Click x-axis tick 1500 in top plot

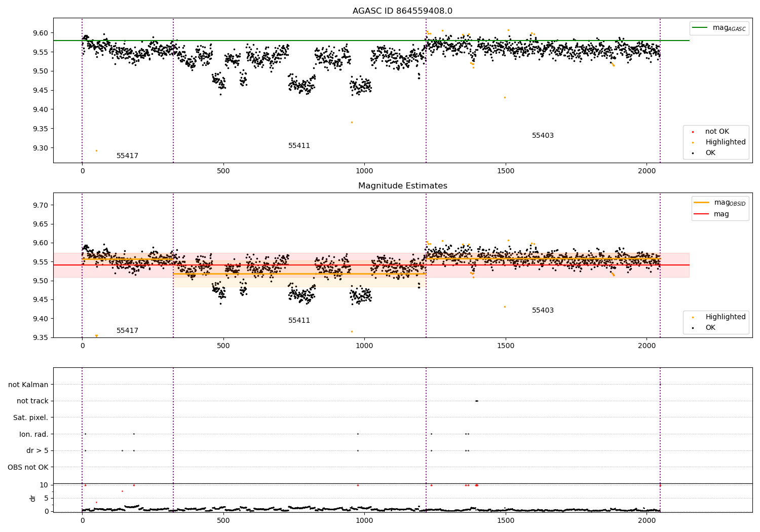505,171
